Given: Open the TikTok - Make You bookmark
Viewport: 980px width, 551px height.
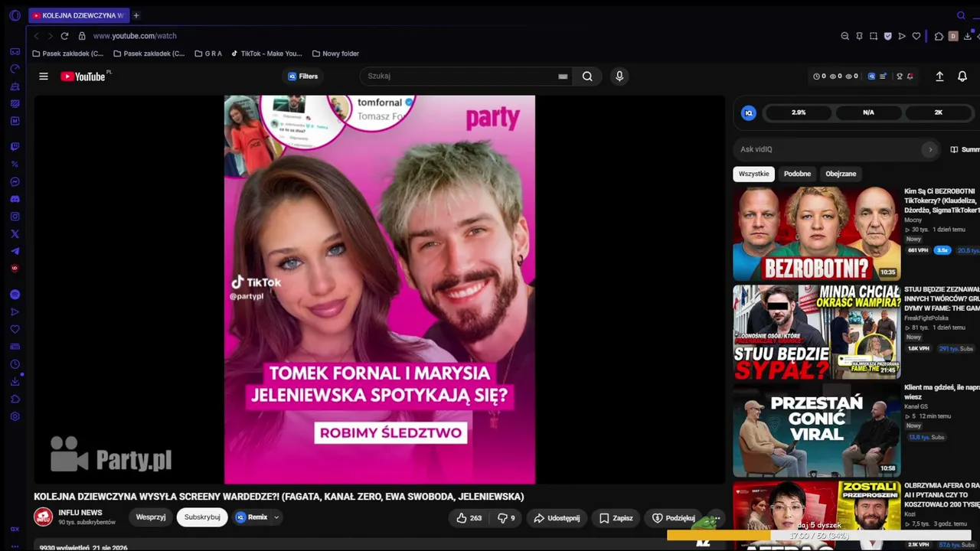Looking at the screenshot, I should 267,54.
